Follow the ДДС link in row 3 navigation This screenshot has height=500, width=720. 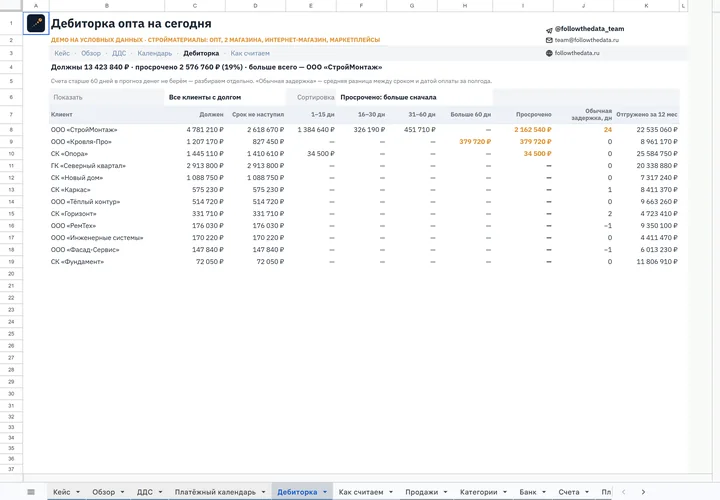119,53
